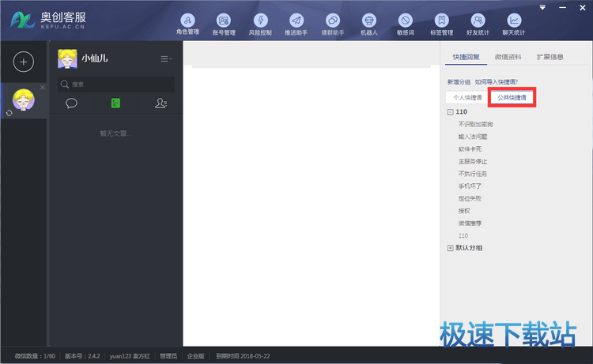Select quick reply 不识别加密狗

475,124
